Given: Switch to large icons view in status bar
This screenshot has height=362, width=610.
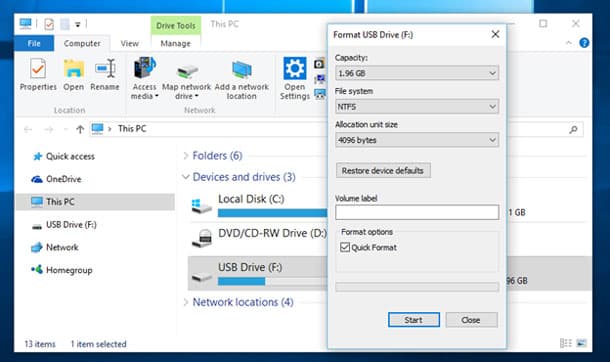Looking at the screenshot, I should coord(581,343).
